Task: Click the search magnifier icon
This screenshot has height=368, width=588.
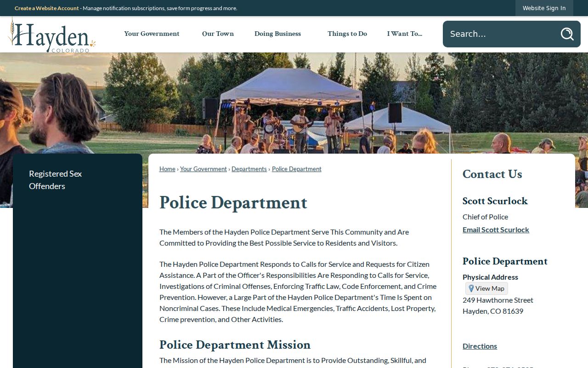Action: click(567, 34)
